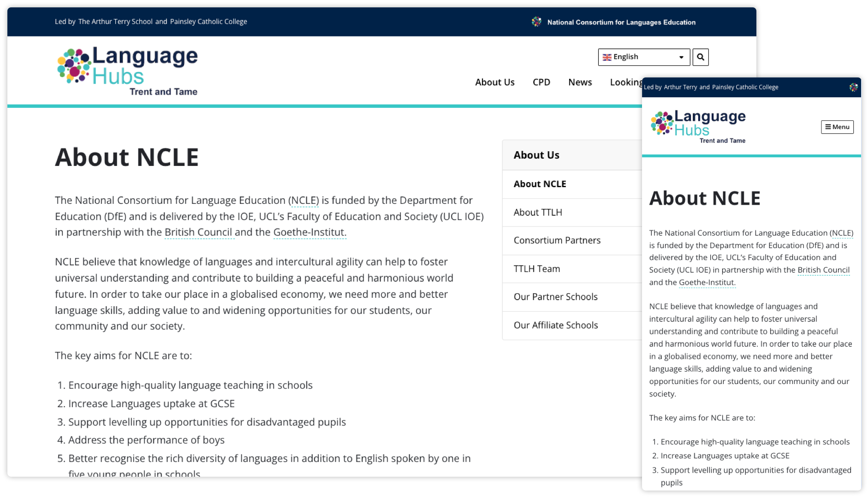Click the About Us sidebar heading
Image resolution: width=868 pixels, height=497 pixels.
coord(536,155)
